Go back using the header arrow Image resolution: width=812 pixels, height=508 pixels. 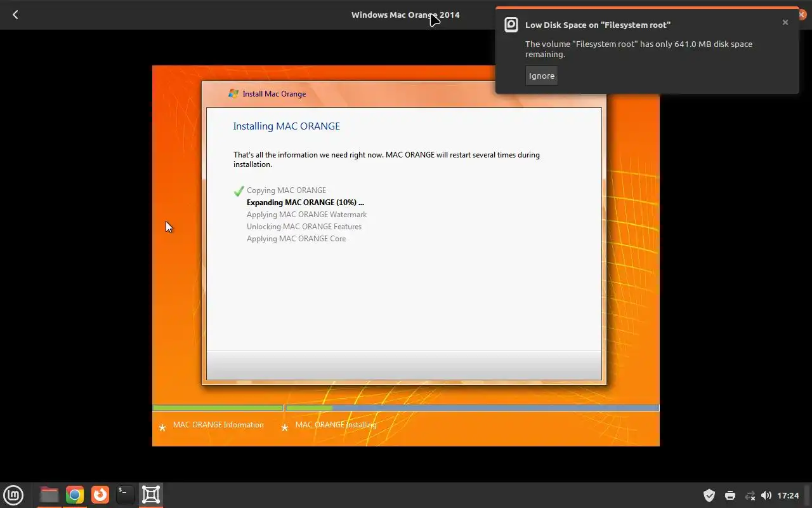pyautogui.click(x=15, y=15)
